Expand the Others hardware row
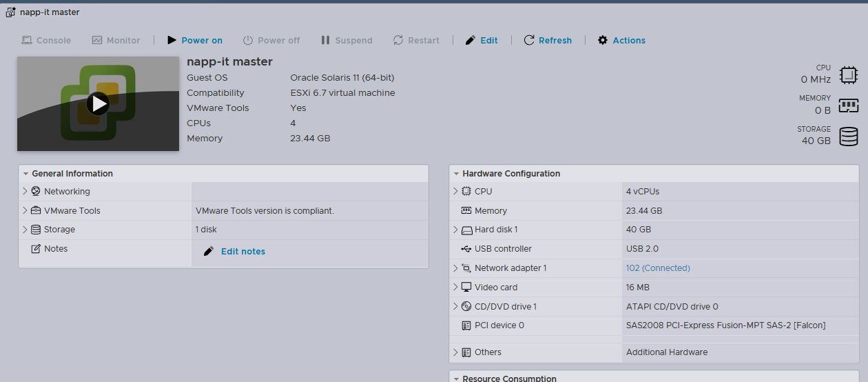The width and height of the screenshot is (868, 382). 455,352
